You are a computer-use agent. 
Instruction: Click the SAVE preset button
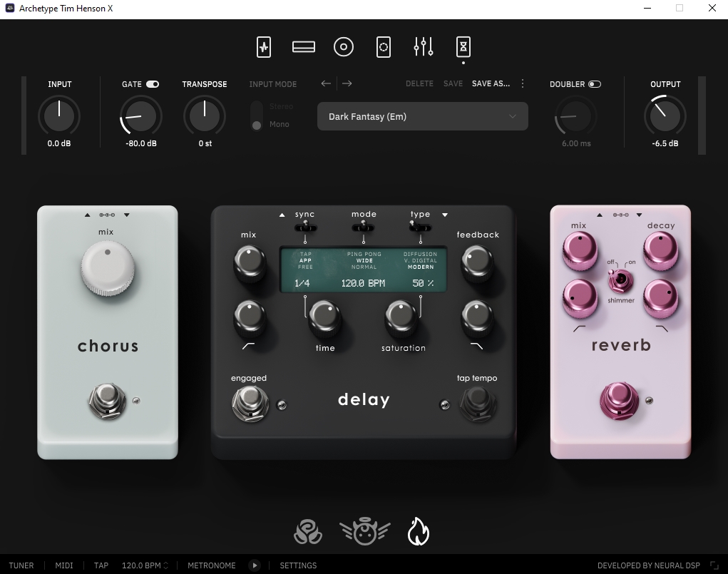[x=453, y=83]
